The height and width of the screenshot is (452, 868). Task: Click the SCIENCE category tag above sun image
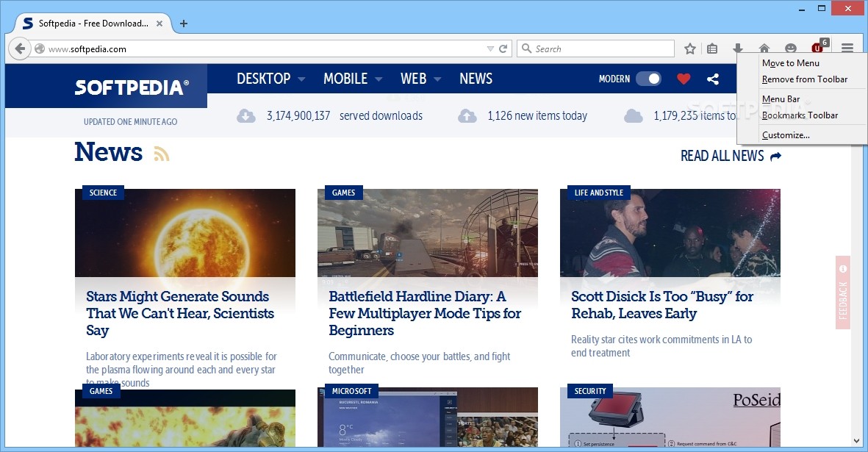(103, 193)
